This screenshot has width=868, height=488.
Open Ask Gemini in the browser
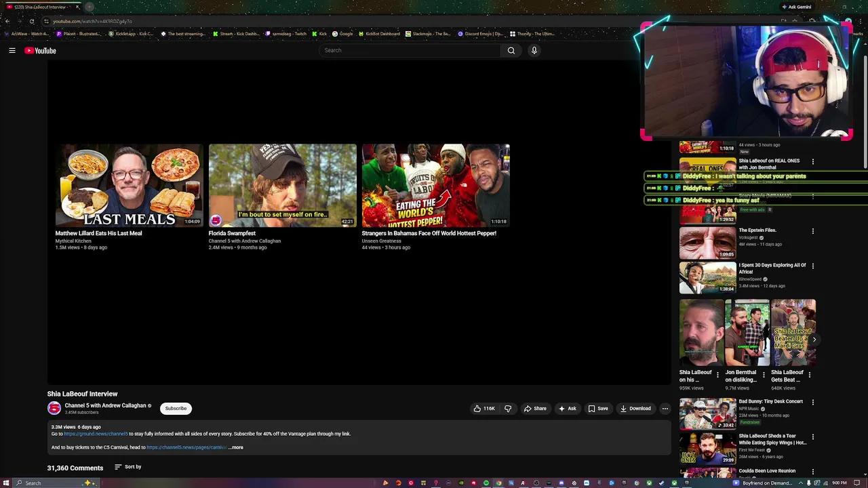tap(797, 7)
